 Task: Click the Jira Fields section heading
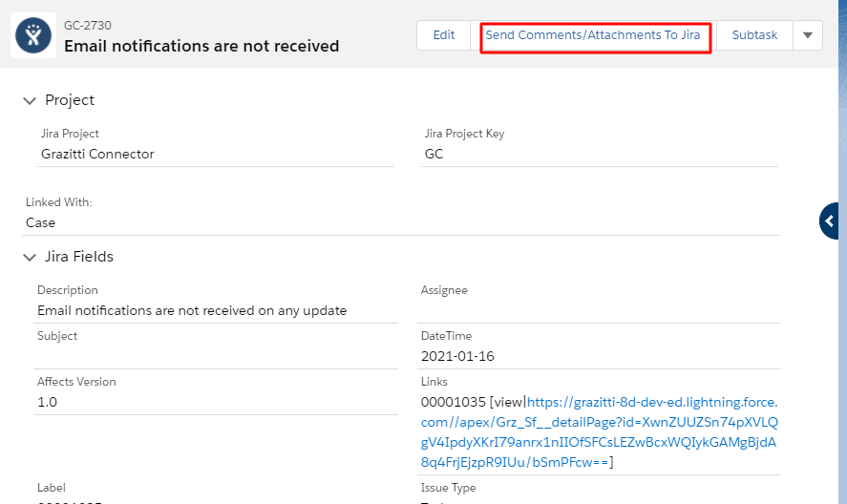(x=79, y=257)
